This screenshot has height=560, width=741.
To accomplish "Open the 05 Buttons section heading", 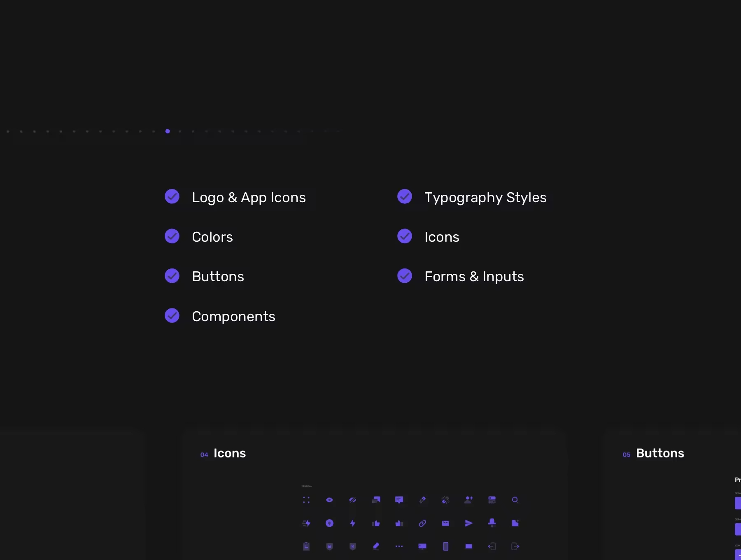I will pyautogui.click(x=659, y=453).
